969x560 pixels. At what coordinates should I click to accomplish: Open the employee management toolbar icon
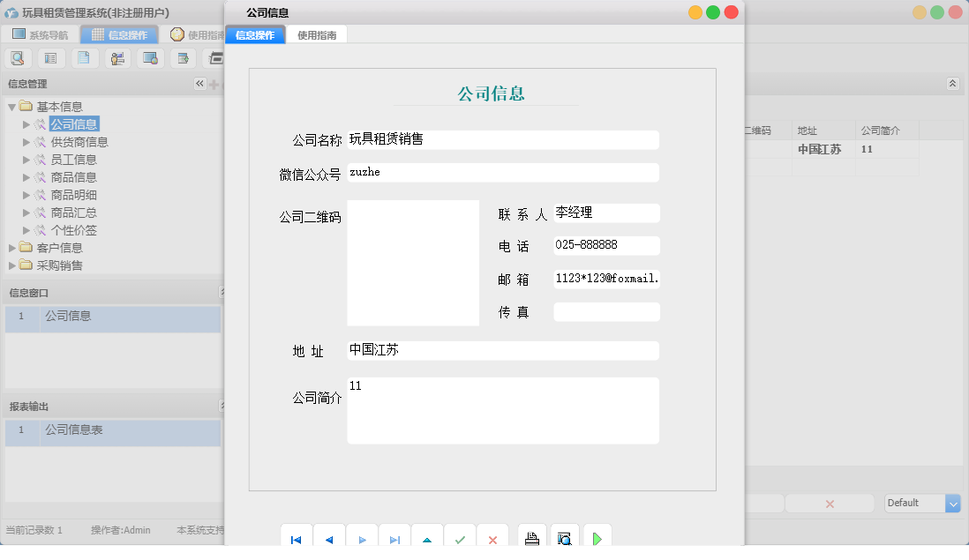pos(116,57)
